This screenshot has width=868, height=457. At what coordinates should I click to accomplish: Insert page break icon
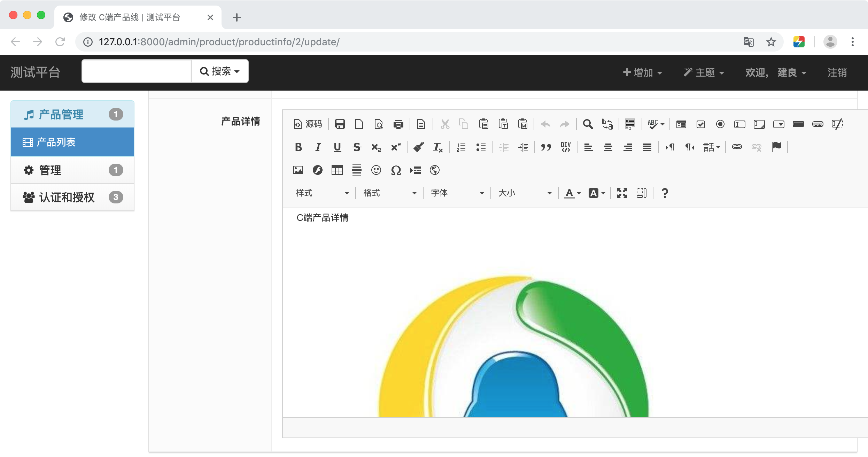coord(415,170)
